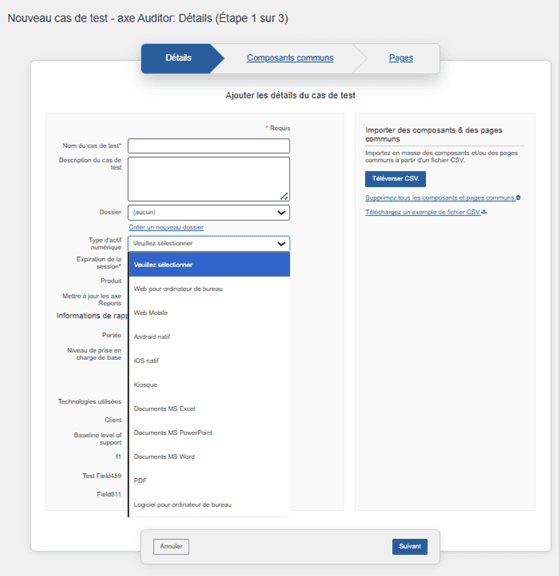
Task: Click the download icon after CSV example link
Action: pos(484,212)
